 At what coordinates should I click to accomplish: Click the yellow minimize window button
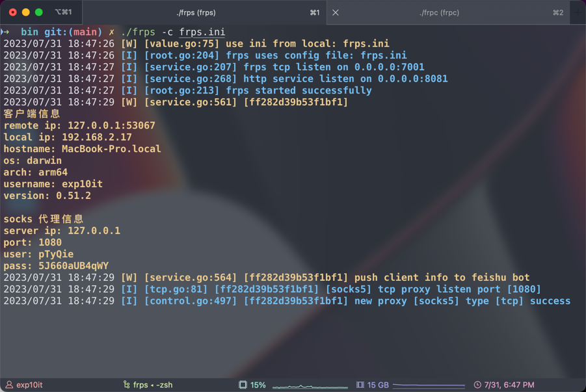click(x=26, y=12)
